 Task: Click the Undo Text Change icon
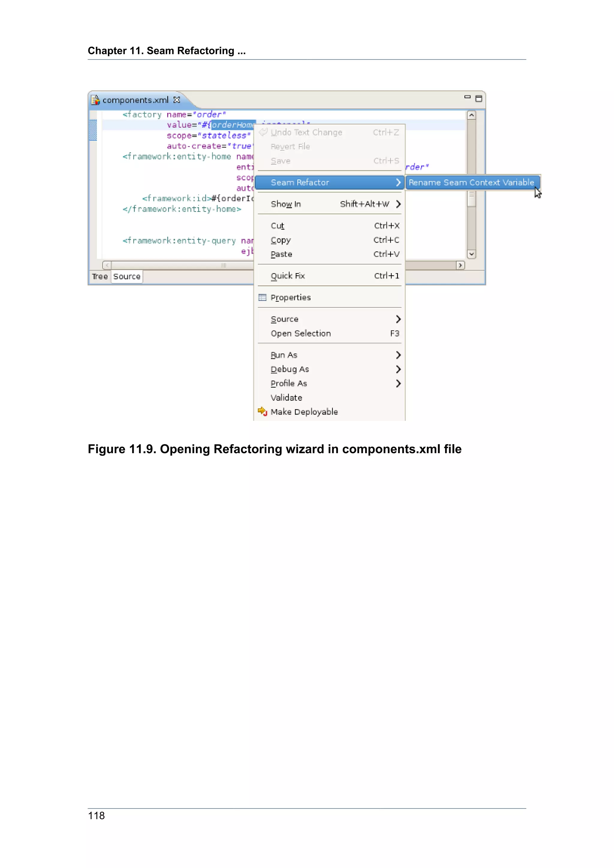[263, 132]
